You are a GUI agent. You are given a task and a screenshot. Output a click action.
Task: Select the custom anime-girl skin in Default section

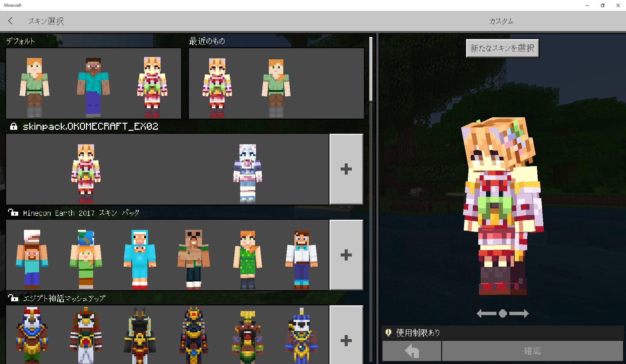[x=152, y=87]
